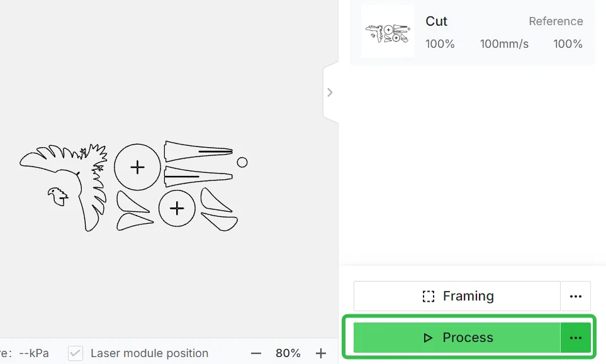
Task: Click the Reference label on Cut layer
Action: (556, 21)
